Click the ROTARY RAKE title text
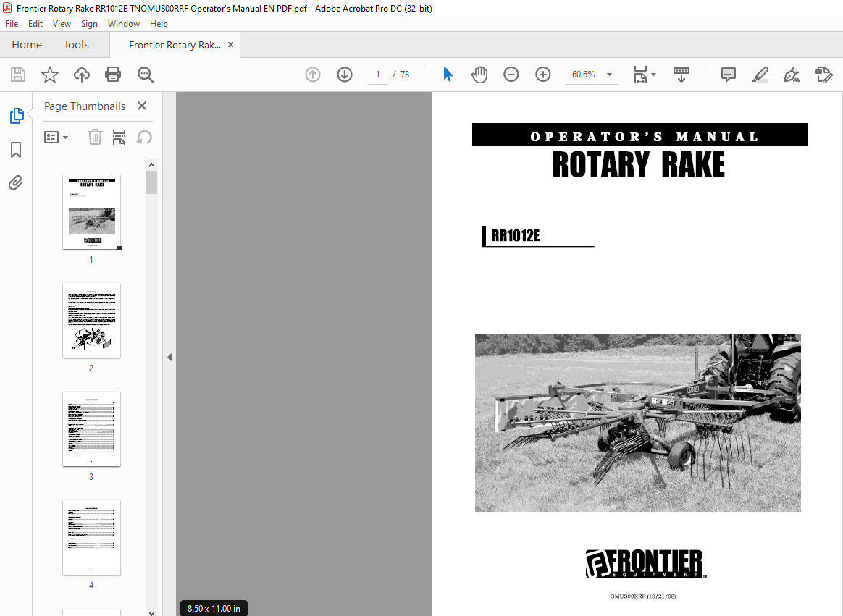Screen dimensions: 843x616 click(x=639, y=164)
